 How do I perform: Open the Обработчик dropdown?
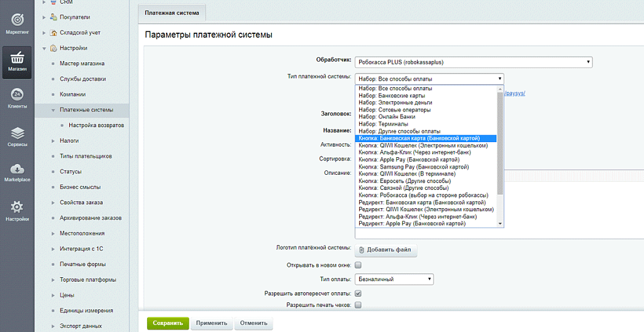point(474,62)
